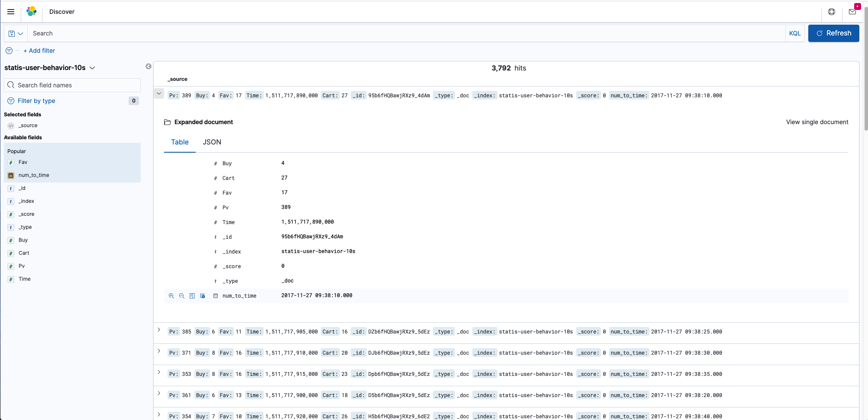The image size is (868, 420).
Task: Filter for the num_to_time value
Action: 171,296
